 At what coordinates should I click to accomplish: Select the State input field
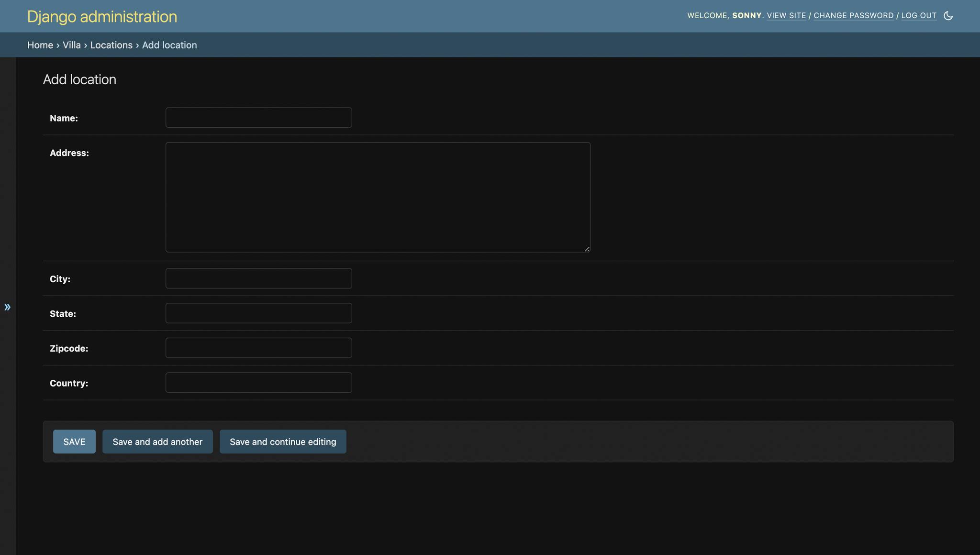pos(258,313)
